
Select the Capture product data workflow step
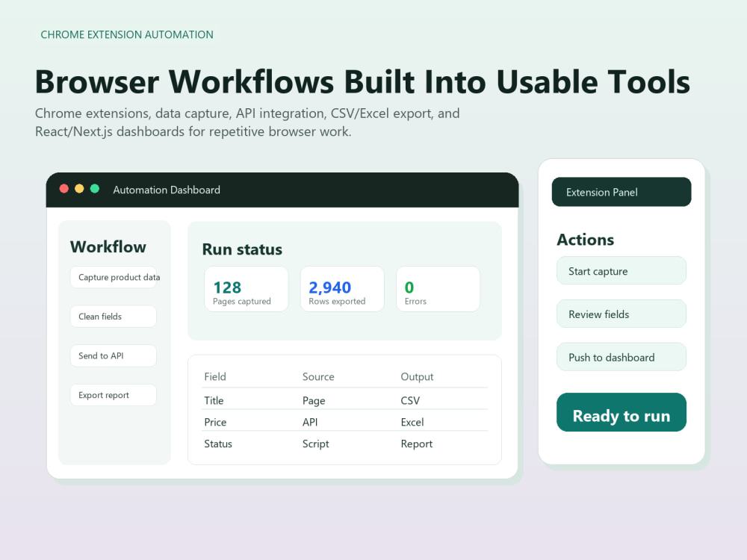click(114, 277)
